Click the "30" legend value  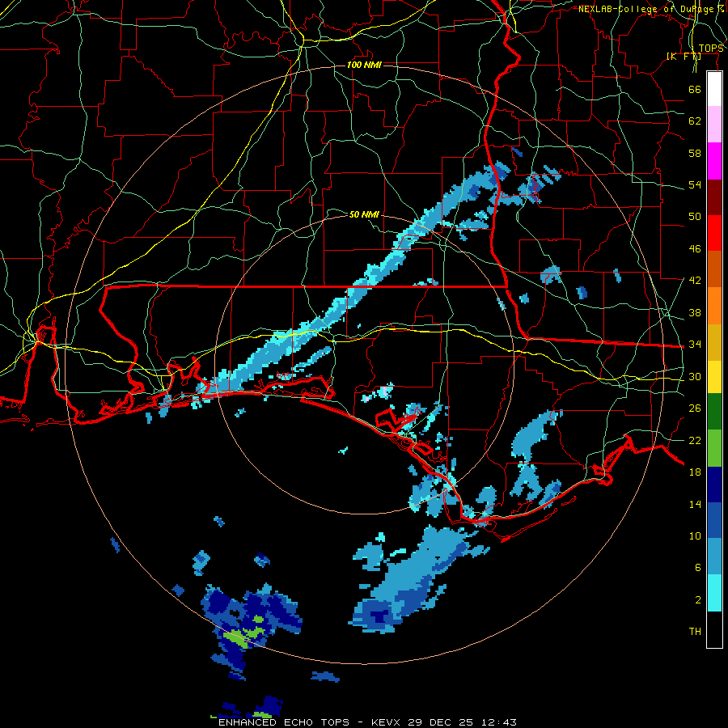(695, 376)
